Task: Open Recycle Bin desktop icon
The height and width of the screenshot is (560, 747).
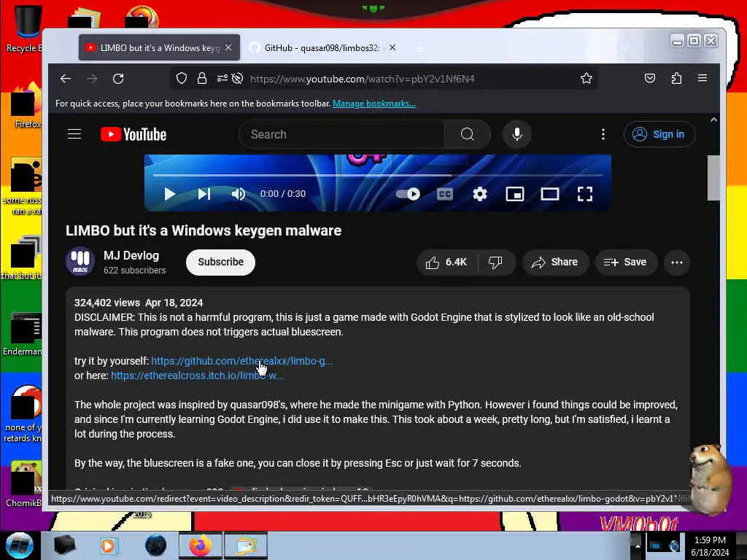Action: tap(25, 28)
